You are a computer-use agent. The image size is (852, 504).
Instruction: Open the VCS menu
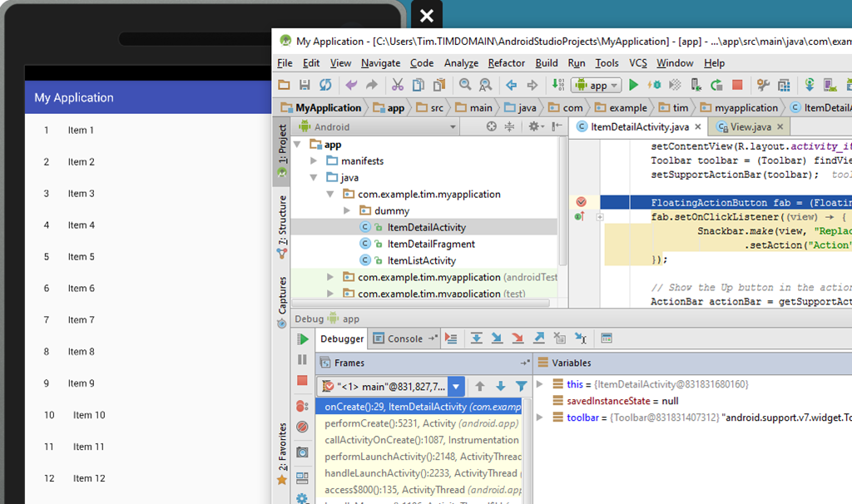638,63
